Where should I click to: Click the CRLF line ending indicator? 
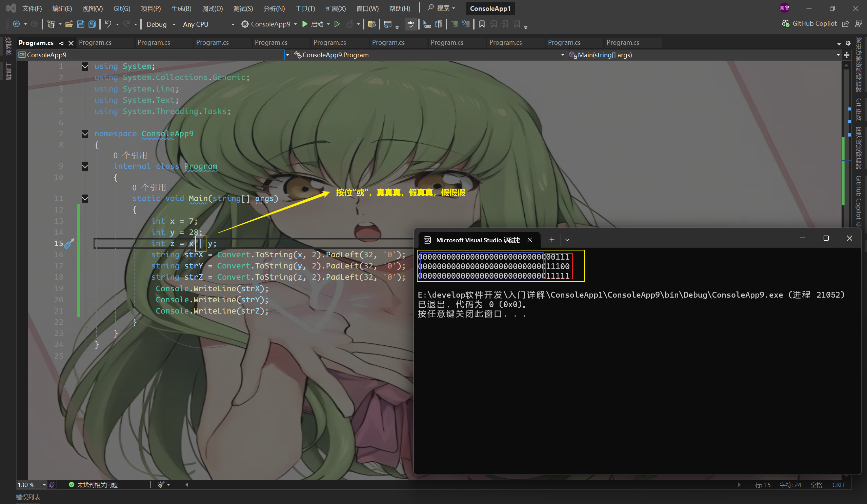pos(839,485)
